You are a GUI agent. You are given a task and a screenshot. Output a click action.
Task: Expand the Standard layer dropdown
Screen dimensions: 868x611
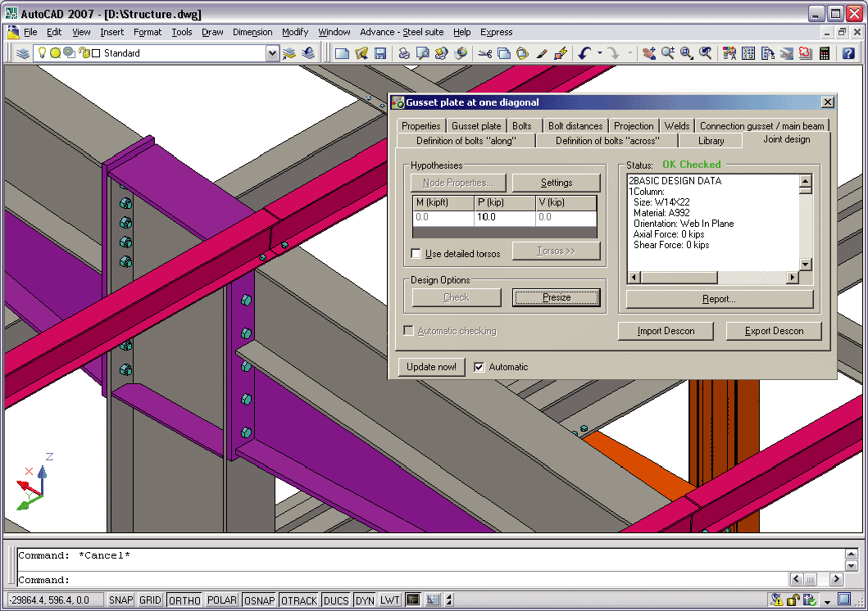point(272,53)
